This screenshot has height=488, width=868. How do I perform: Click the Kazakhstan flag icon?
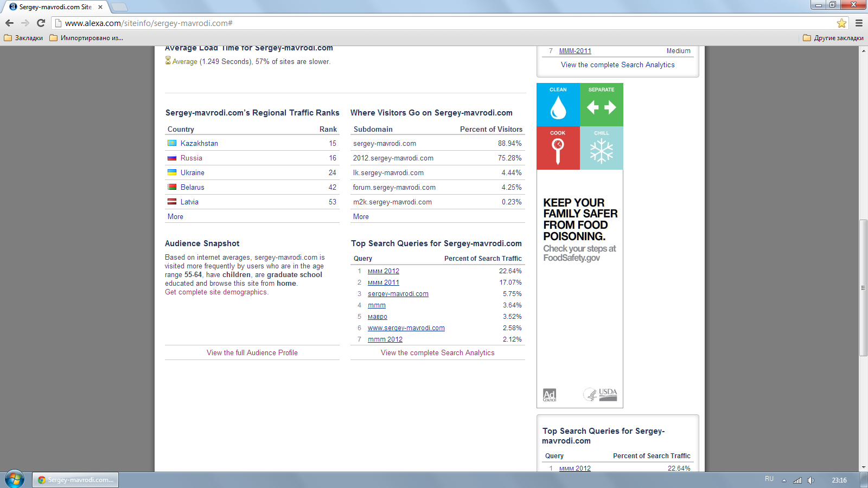[172, 143]
